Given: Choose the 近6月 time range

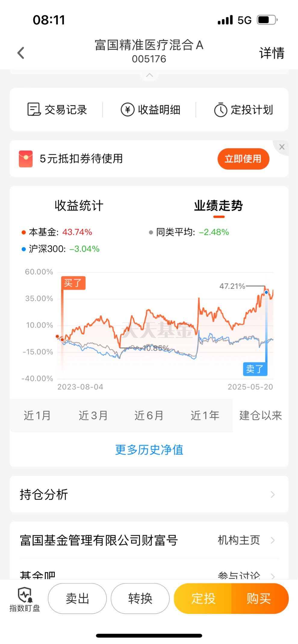Looking at the screenshot, I should tap(149, 416).
